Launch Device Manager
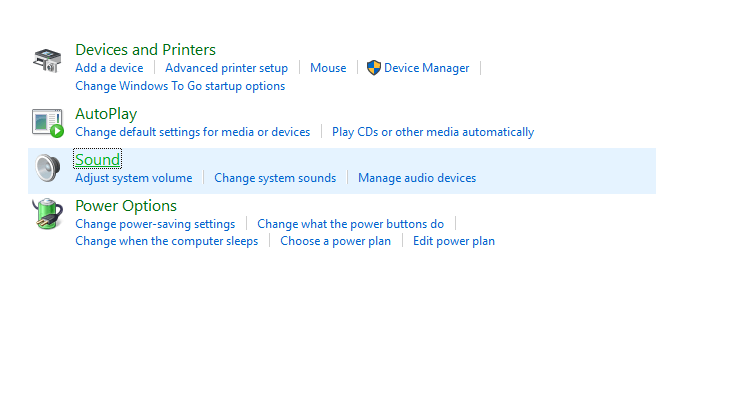 point(426,68)
